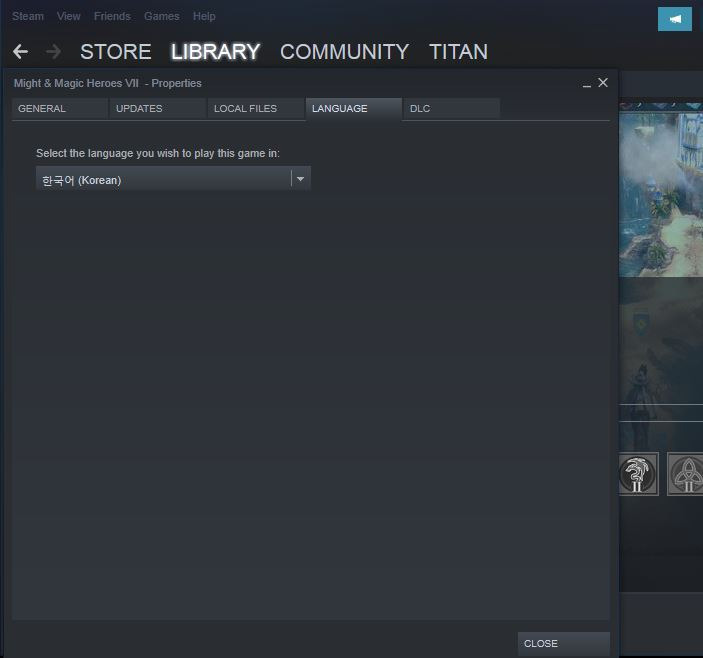Minimize the Properties dialog
The image size is (703, 658).
tap(586, 84)
